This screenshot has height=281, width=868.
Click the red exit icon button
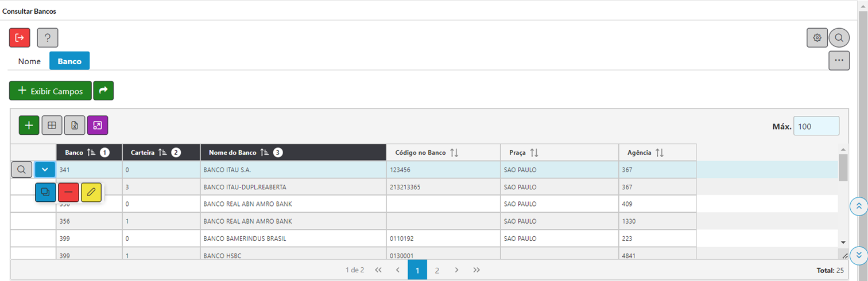[20, 38]
